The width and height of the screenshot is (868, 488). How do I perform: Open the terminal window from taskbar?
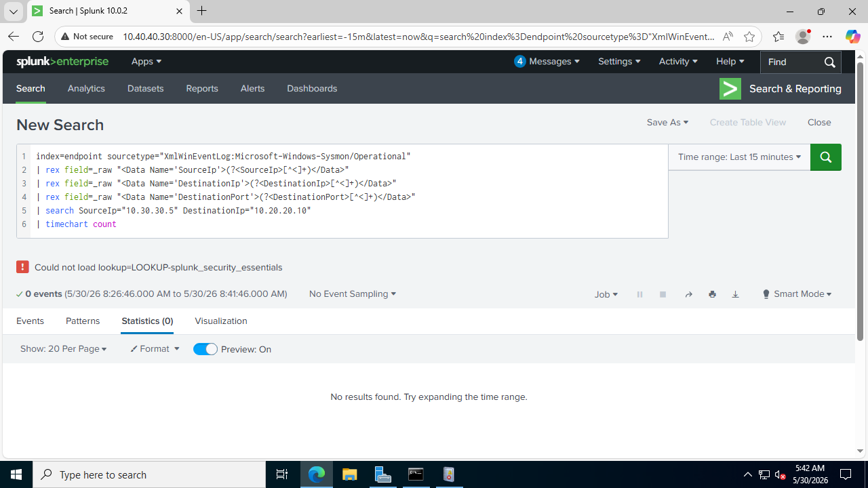pos(416,474)
